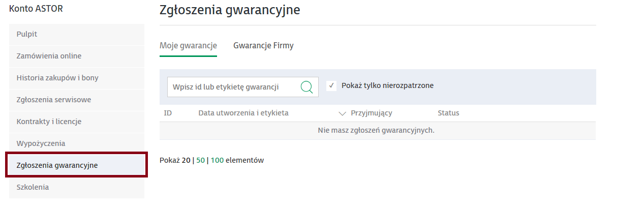Open Zgłoszenia serwisowe menu item
The image size is (644, 207).
coord(77,100)
